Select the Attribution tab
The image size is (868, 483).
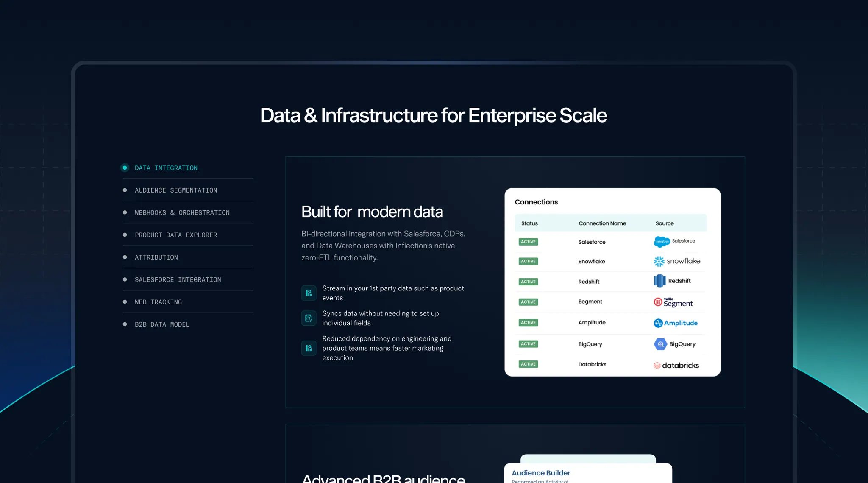[156, 257]
